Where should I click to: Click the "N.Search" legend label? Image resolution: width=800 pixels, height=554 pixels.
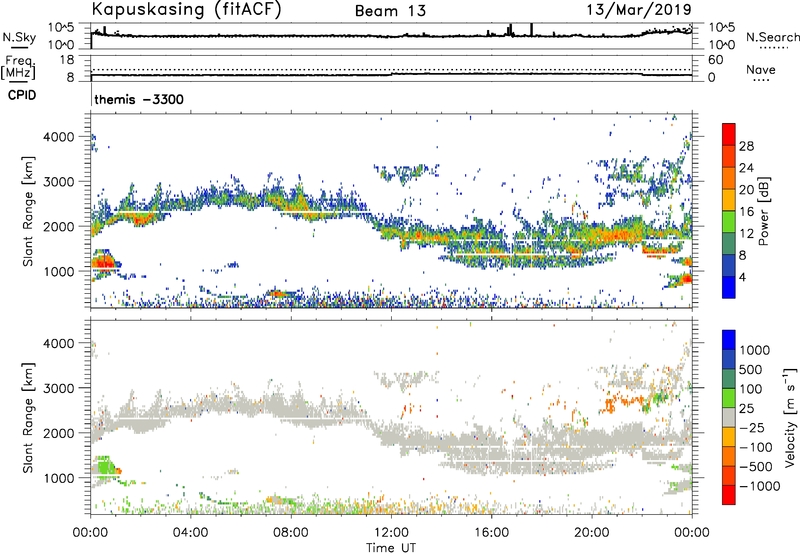(x=773, y=37)
